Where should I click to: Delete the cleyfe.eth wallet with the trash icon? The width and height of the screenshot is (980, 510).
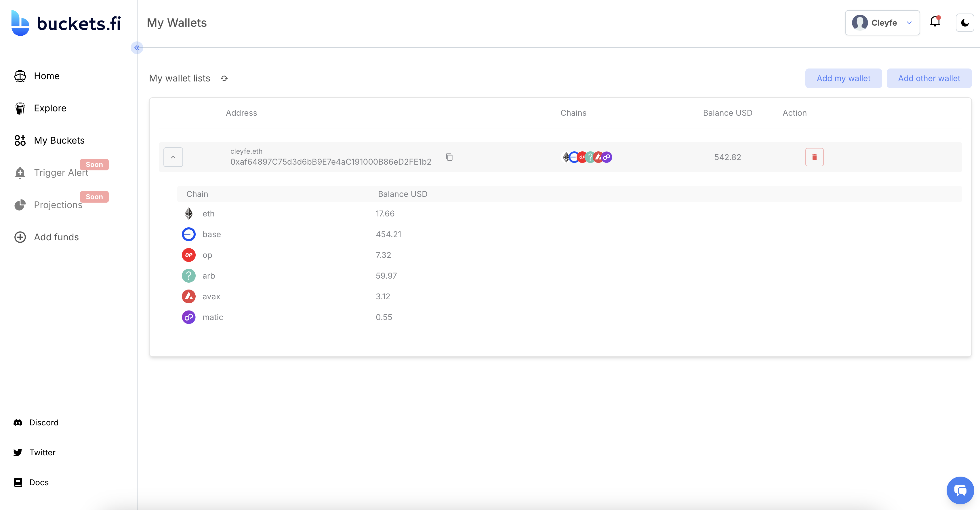coord(814,157)
